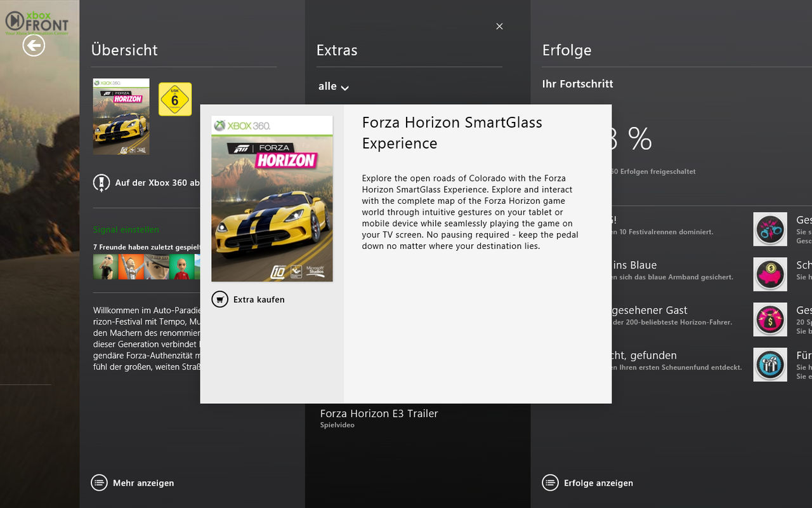Click the Xbox 360 play controller icon
Viewport: 812px width, 508px height.
click(x=101, y=183)
